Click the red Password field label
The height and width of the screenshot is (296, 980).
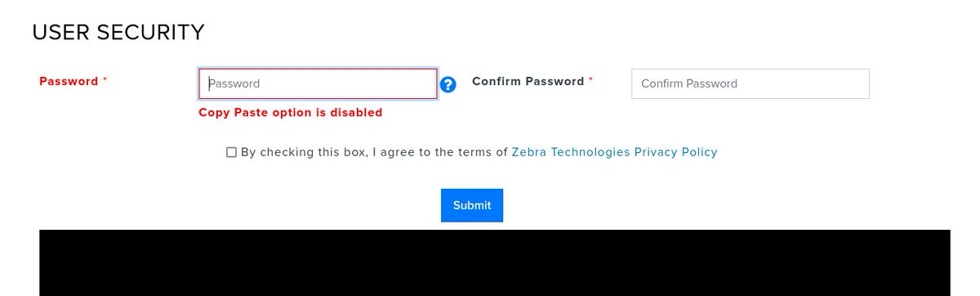click(x=69, y=82)
